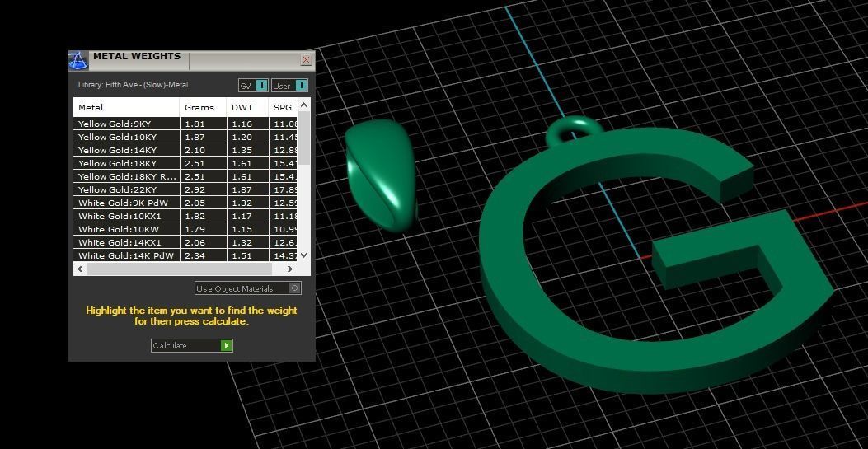The width and height of the screenshot is (868, 449).
Task: Select the White Gold:9K PdW row
Action: pyautogui.click(x=185, y=203)
